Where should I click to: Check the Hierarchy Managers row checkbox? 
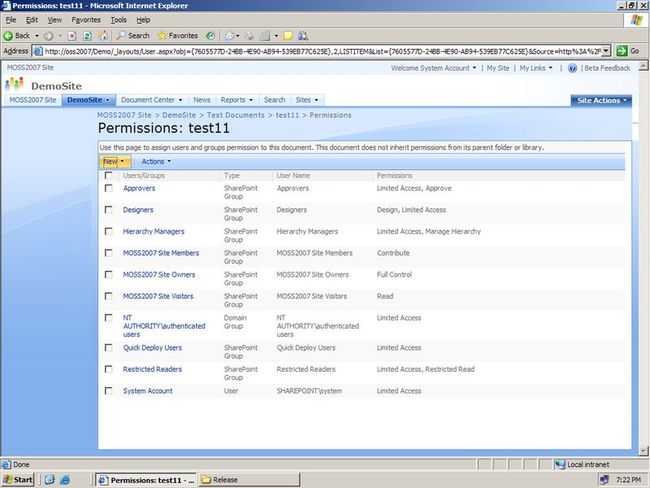pos(109,231)
